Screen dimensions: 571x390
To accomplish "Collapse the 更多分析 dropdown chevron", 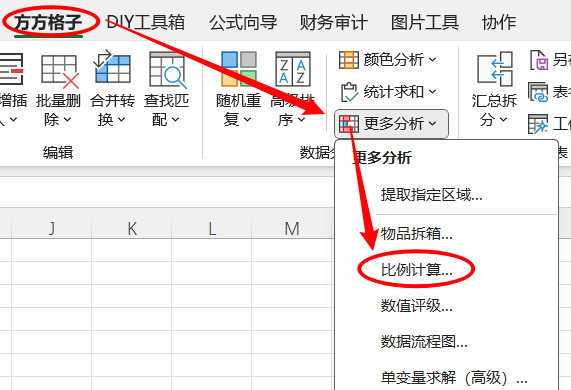I will pos(432,124).
